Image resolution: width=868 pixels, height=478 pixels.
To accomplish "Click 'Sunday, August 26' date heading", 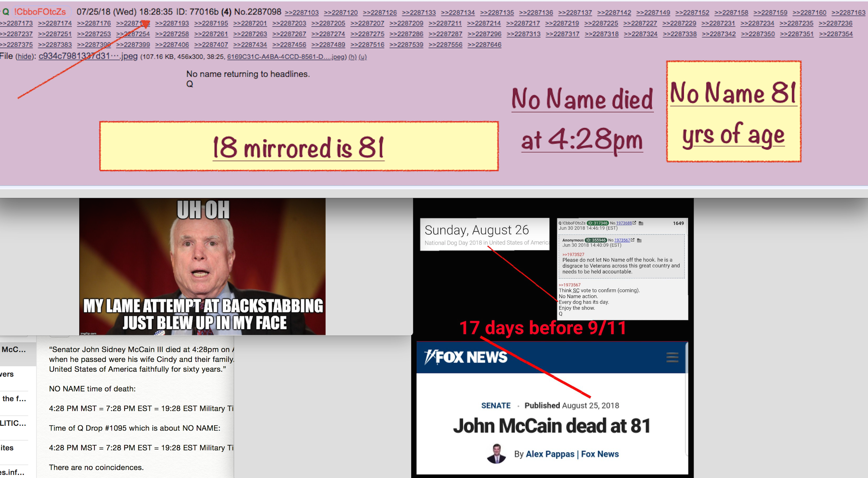I will pos(476,230).
